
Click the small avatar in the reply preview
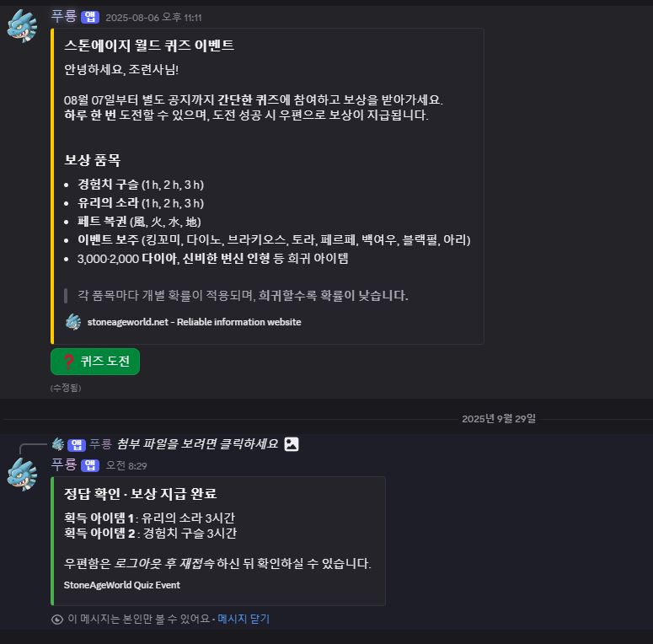tap(58, 444)
